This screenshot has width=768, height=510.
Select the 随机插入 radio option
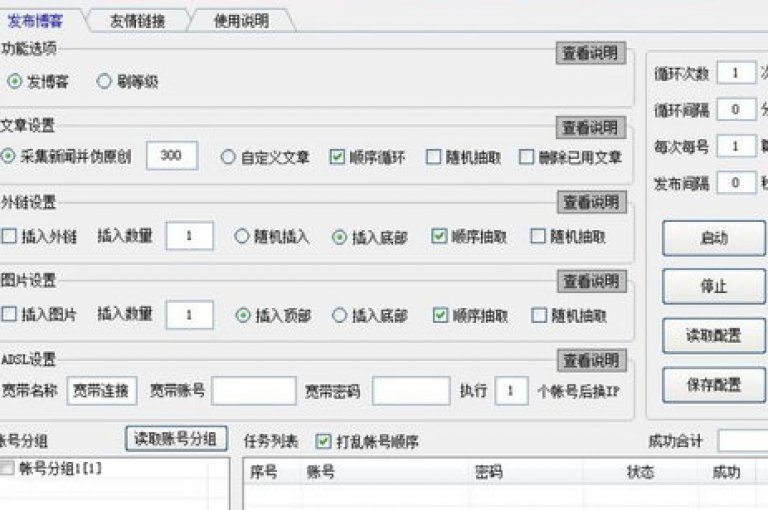point(241,237)
